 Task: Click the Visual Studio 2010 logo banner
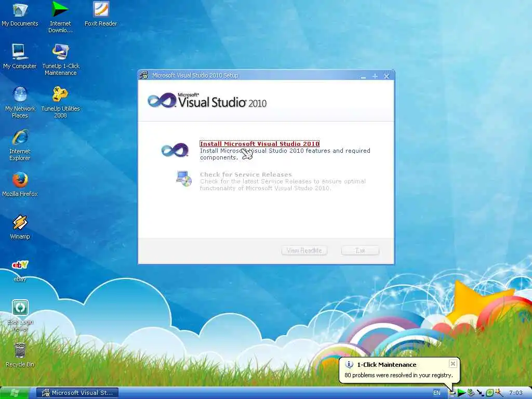pyautogui.click(x=207, y=100)
